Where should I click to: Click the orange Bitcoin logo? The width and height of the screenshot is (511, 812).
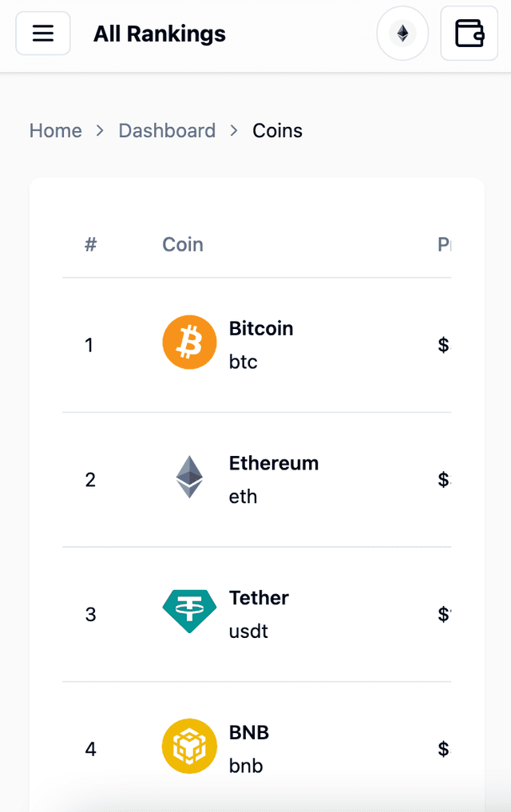coord(189,342)
